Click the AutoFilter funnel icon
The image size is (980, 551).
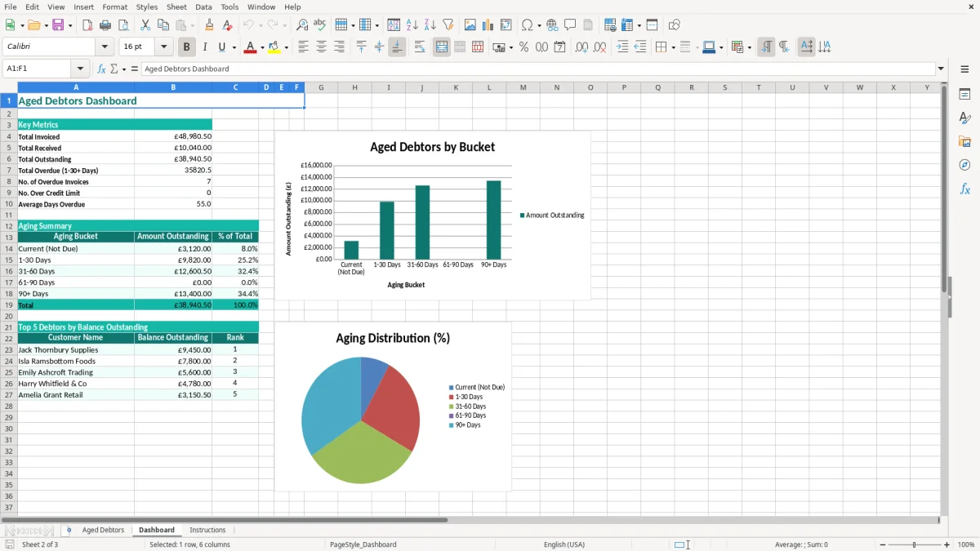448,25
